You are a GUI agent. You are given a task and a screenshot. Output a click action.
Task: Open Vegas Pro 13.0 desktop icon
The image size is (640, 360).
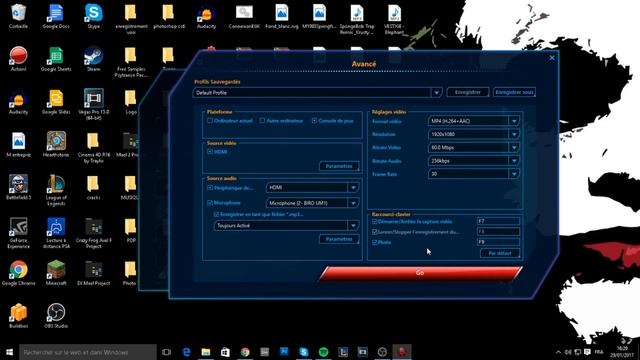(93, 104)
